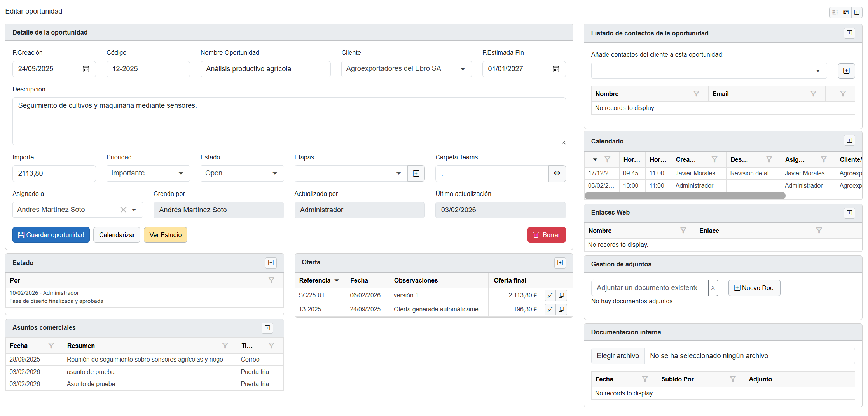Screen dimensions: 868x416
Task: Click the add icon in Oferta panel header
Action: (560, 263)
